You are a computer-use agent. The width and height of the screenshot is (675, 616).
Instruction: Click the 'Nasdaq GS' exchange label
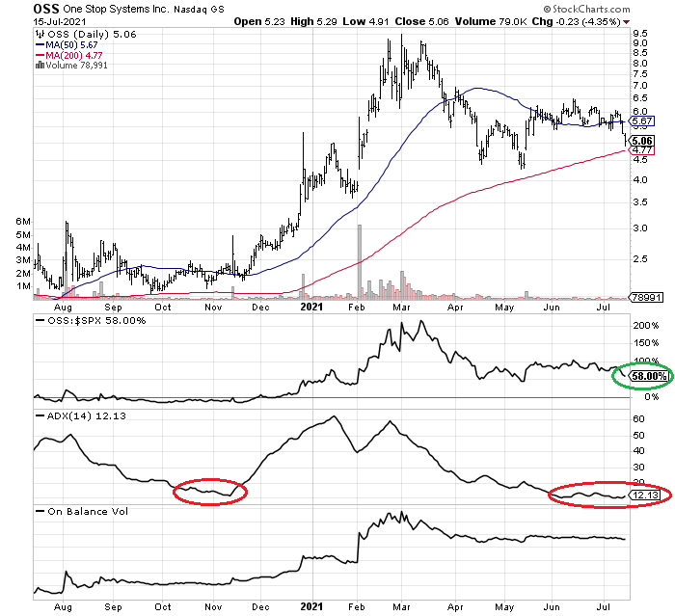[x=199, y=9]
